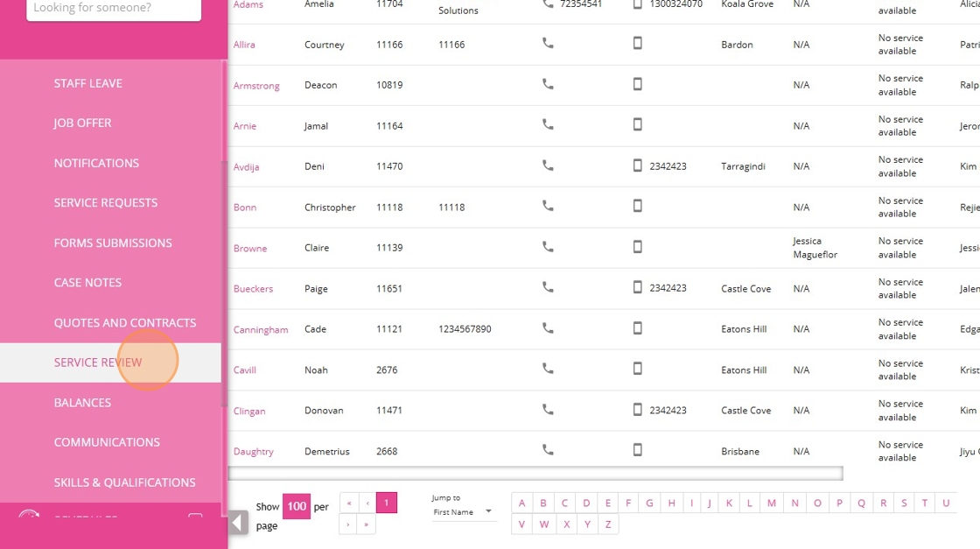This screenshot has width=980, height=549.
Task: Open Job Offer in the sidebar
Action: (82, 123)
